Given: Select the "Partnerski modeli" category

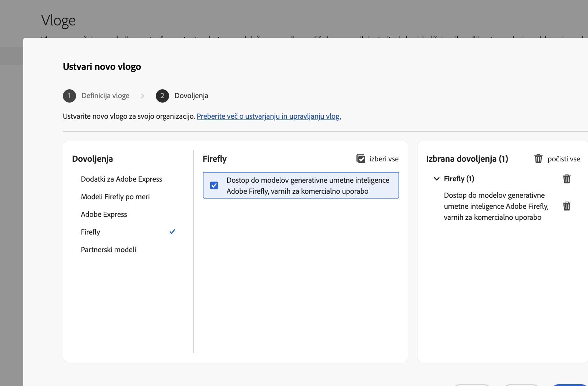Looking at the screenshot, I should [108, 249].
